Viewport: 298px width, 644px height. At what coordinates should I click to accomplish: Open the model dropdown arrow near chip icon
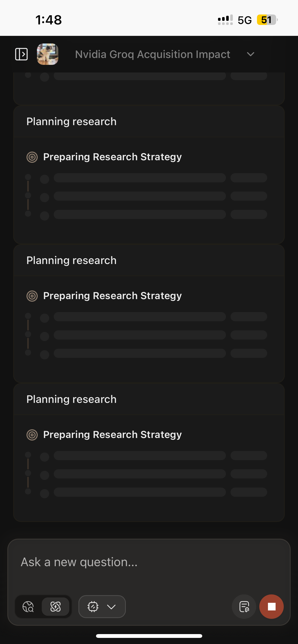click(x=112, y=607)
